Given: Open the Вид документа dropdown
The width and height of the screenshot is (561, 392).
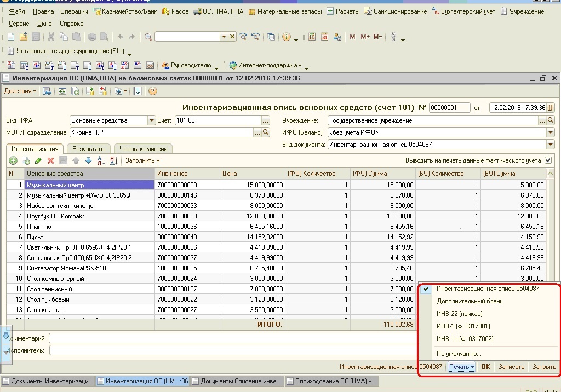Looking at the screenshot, I should (x=550, y=145).
